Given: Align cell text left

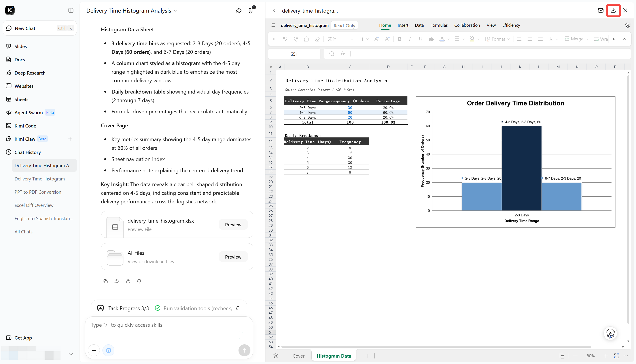Looking at the screenshot, I should point(519,39).
